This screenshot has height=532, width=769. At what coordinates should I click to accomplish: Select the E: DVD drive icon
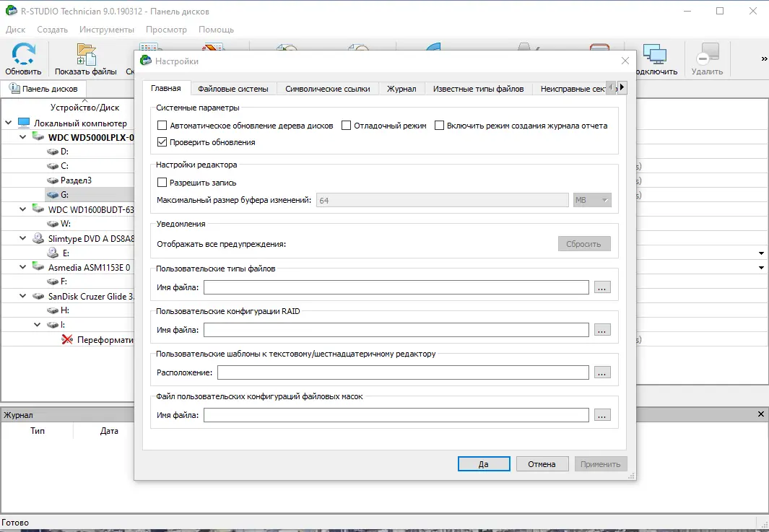coord(53,253)
